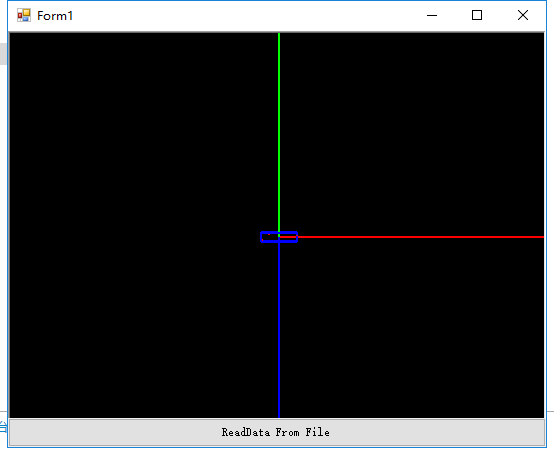Click the right edge of the blue rectangle
This screenshot has height=455, width=554.
297,237
